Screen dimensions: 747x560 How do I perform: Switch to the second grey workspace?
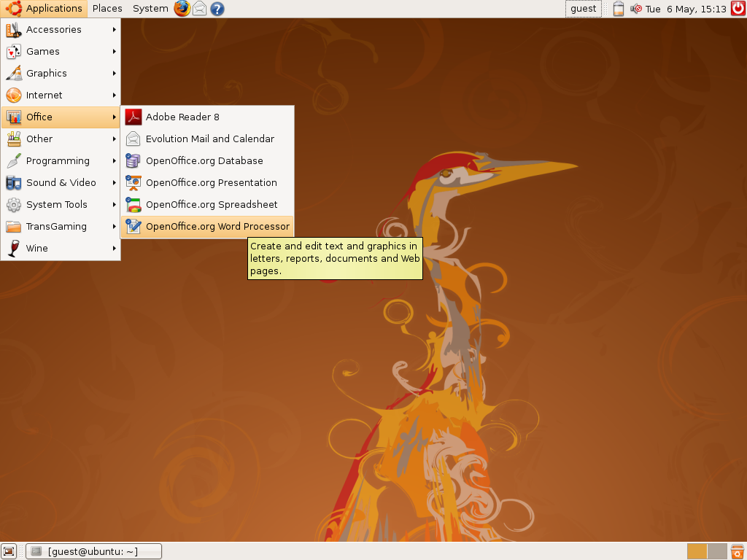tap(717, 551)
